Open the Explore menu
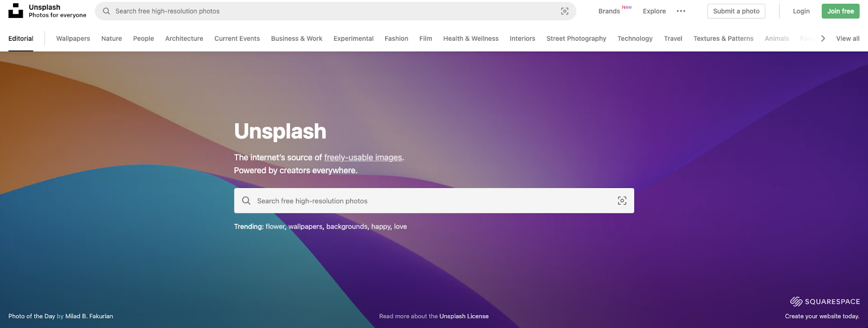Image resolution: width=868 pixels, height=328 pixels. tap(654, 11)
